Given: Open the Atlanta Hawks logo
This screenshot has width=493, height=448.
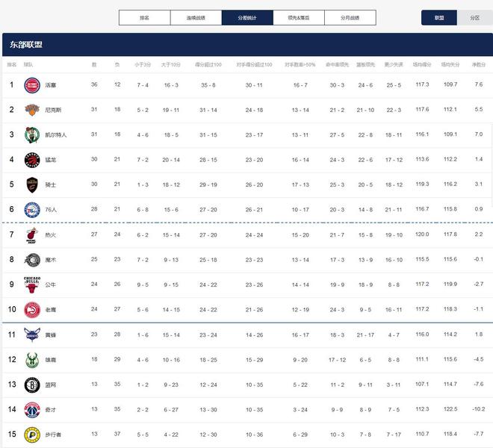Looking at the screenshot, I should [31, 309].
